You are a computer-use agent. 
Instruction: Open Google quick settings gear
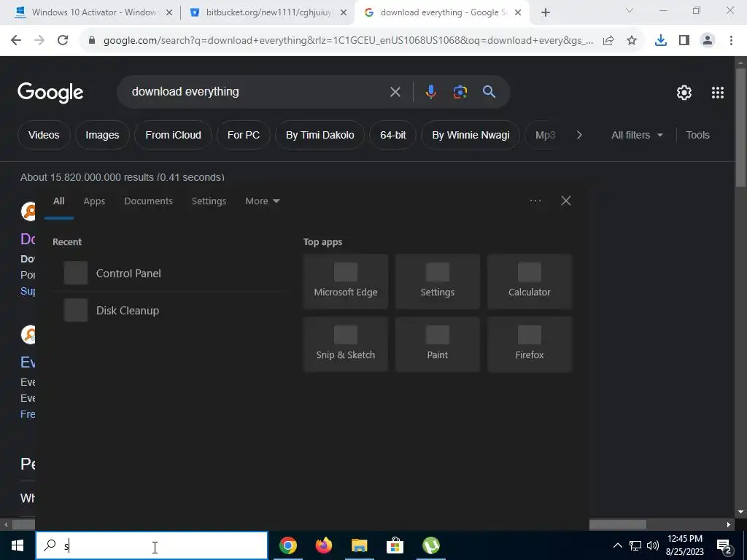pyautogui.click(x=684, y=93)
